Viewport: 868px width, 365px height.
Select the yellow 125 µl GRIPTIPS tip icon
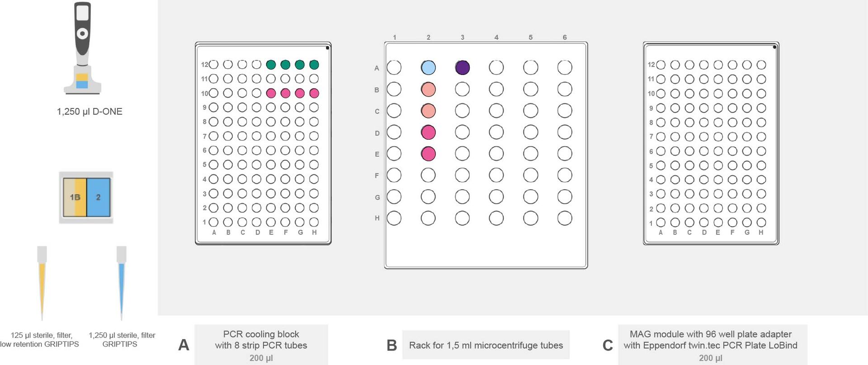click(42, 283)
